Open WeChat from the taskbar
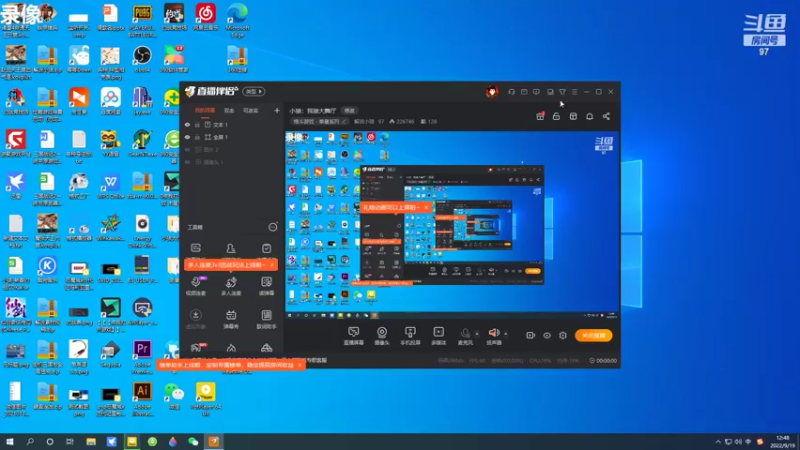 pos(193,442)
